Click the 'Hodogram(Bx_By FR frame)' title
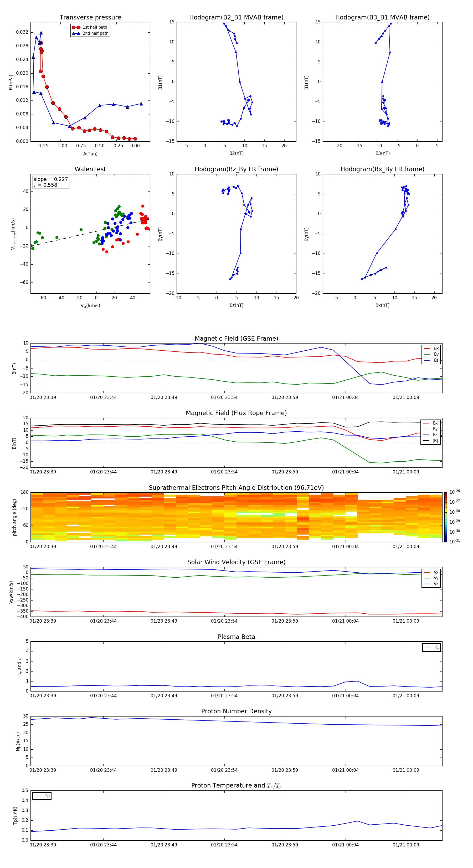 coord(382,169)
